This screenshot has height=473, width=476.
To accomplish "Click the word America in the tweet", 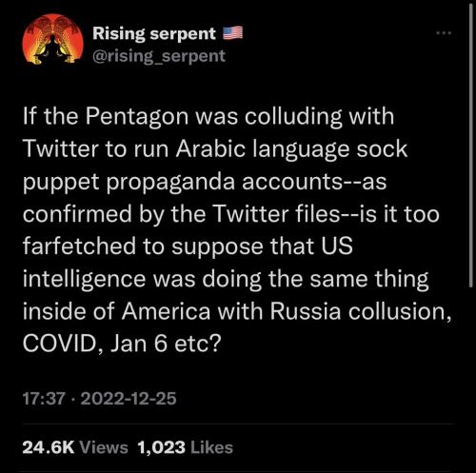I will (167, 312).
